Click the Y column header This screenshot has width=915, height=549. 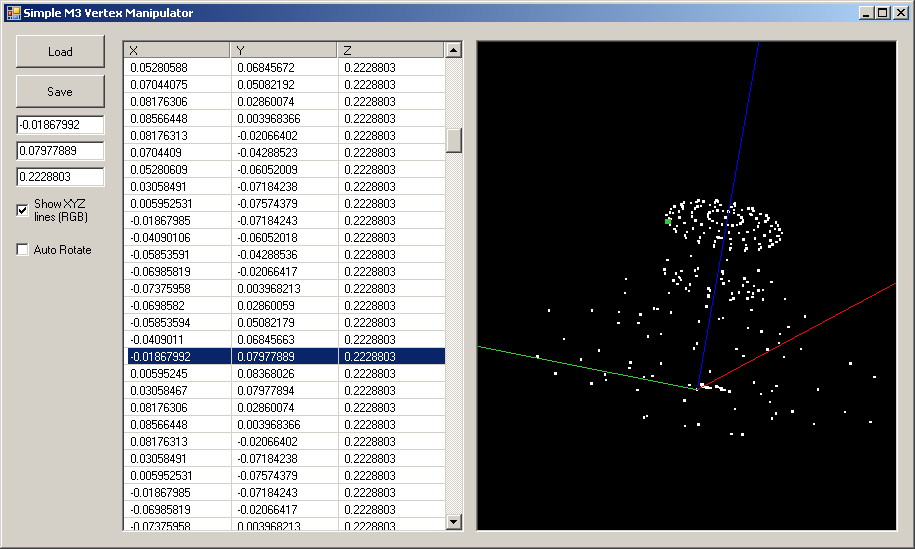click(284, 50)
